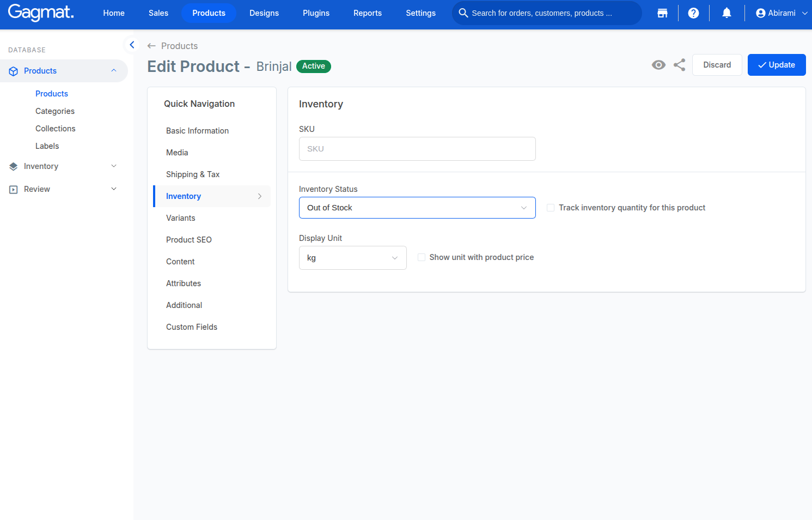The height and width of the screenshot is (520, 812).
Task: Open Collections in the sidebar
Action: [56, 129]
